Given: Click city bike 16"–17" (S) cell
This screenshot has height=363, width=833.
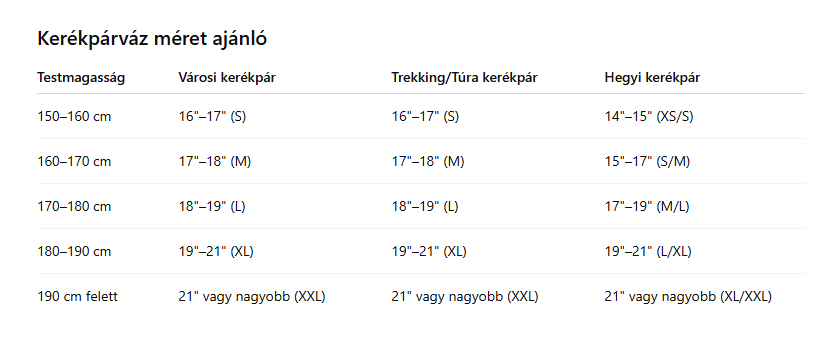Looking at the screenshot, I should pos(212,116).
